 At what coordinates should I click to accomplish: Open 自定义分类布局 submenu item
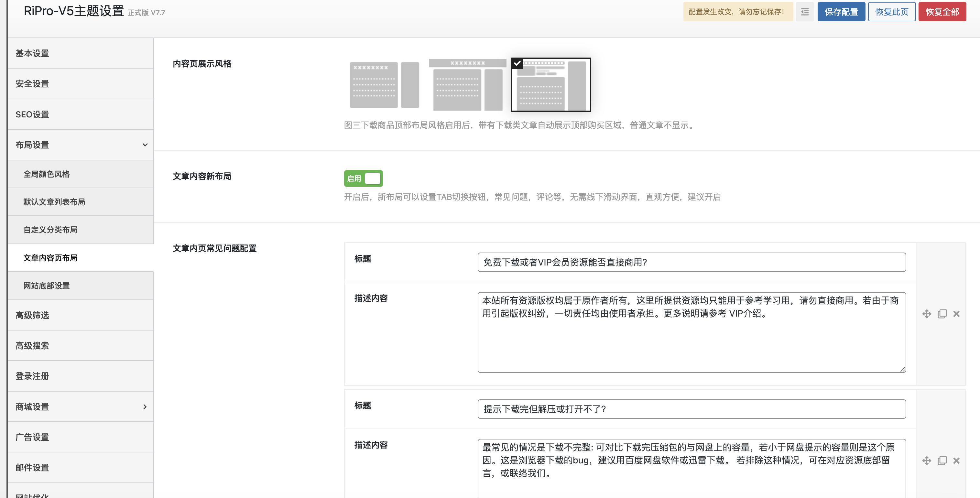(x=81, y=230)
